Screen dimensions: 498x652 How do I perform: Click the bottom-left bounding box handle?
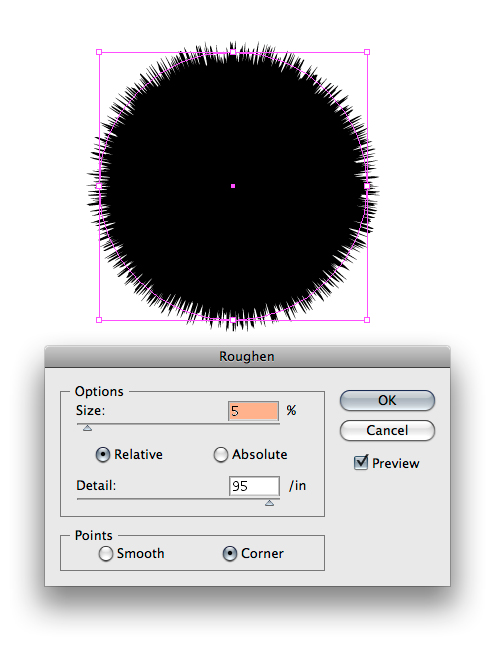(99, 320)
